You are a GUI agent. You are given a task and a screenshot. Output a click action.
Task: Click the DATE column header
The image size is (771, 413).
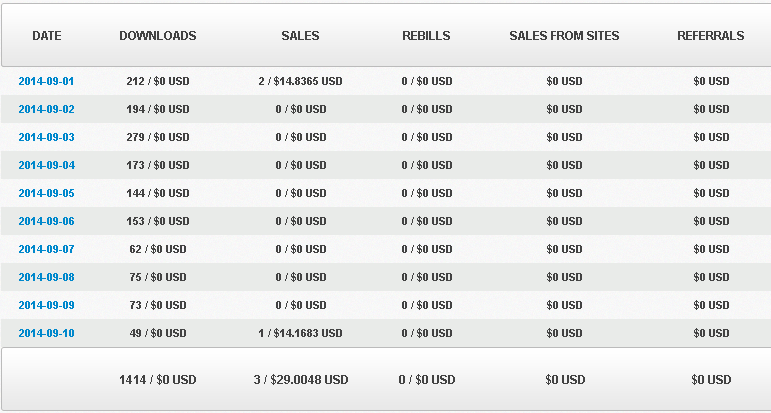coord(47,36)
